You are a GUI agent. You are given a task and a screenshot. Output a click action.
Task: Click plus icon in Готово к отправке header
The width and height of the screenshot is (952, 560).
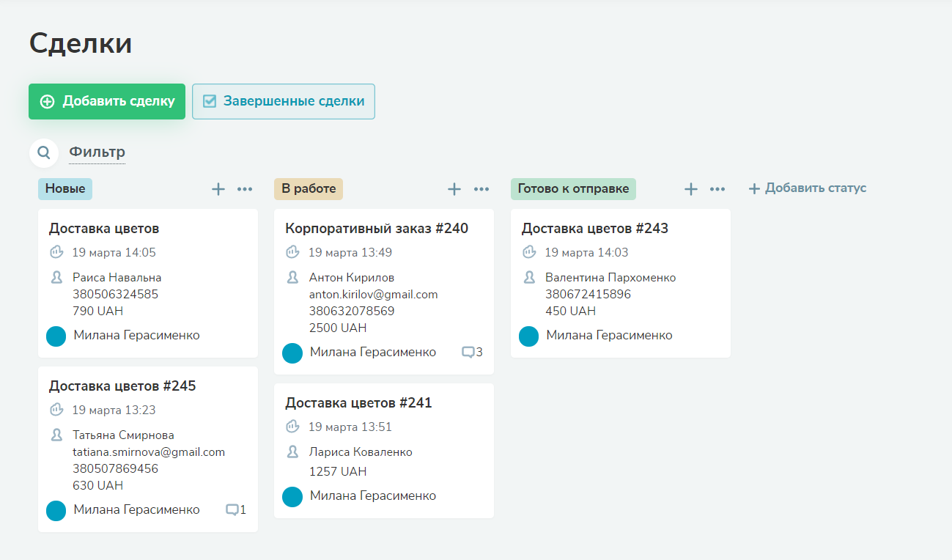691,189
